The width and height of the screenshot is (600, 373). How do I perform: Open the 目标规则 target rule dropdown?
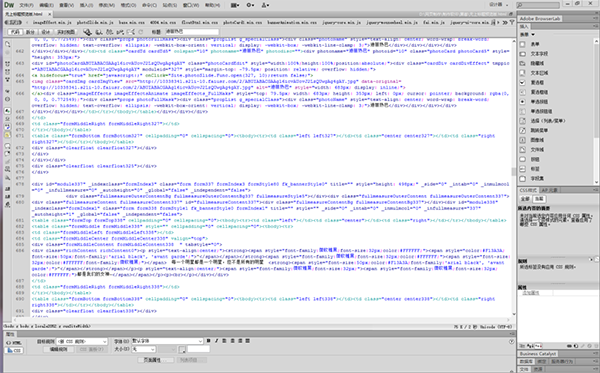(x=82, y=341)
